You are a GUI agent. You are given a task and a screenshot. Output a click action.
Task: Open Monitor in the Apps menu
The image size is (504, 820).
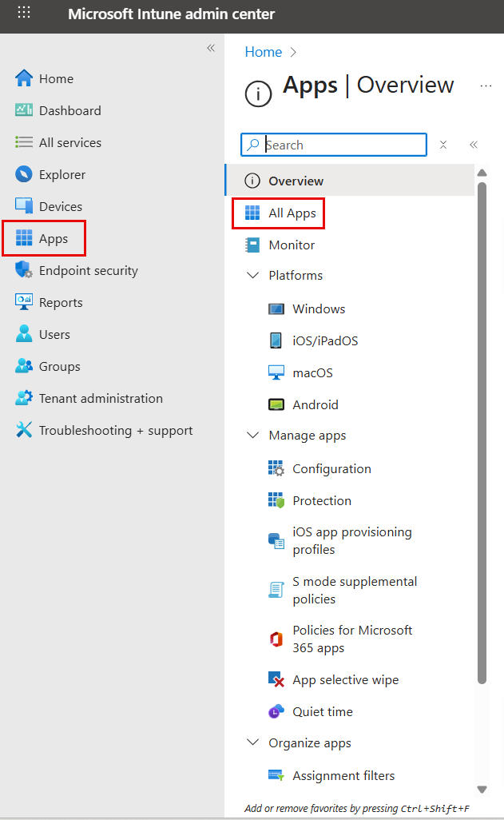click(292, 245)
